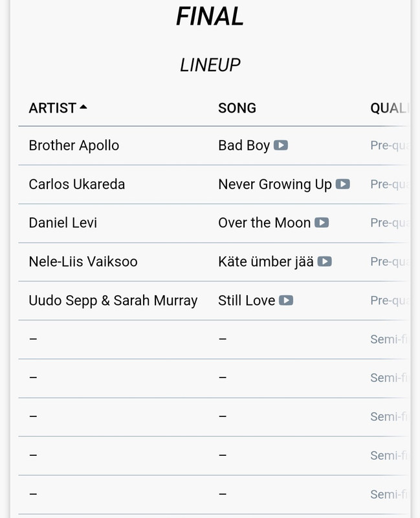Click the Bad Boy song title
The height and width of the screenshot is (518, 420).
tap(244, 145)
